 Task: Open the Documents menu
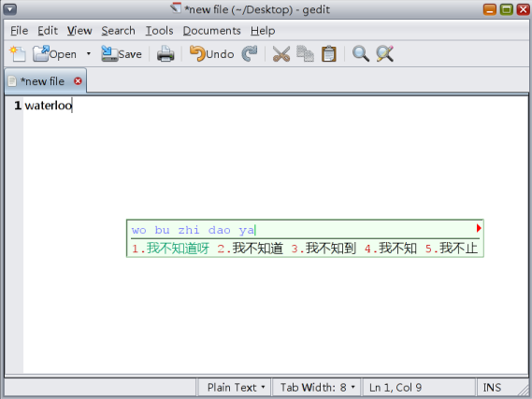coord(211,31)
